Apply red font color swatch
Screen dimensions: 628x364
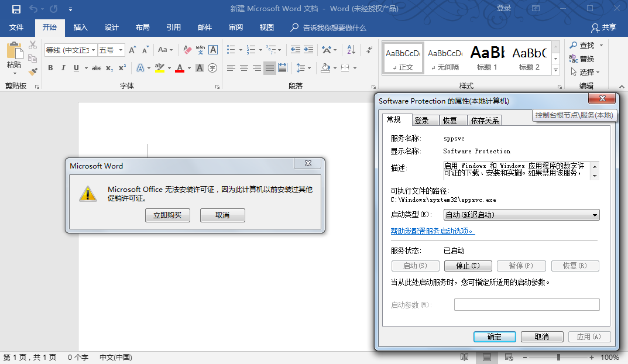(x=180, y=68)
